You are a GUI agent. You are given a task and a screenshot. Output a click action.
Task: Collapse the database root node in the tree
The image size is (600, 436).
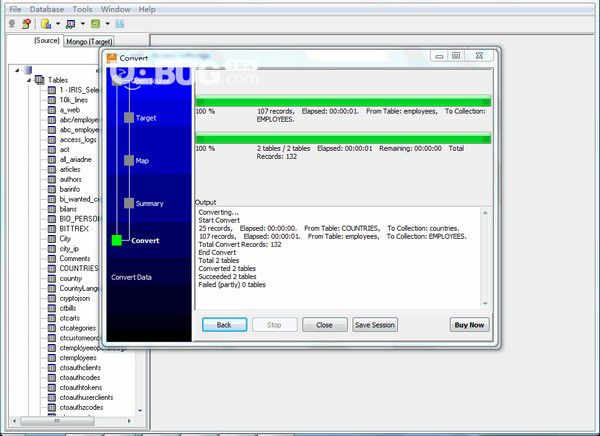click(x=17, y=70)
